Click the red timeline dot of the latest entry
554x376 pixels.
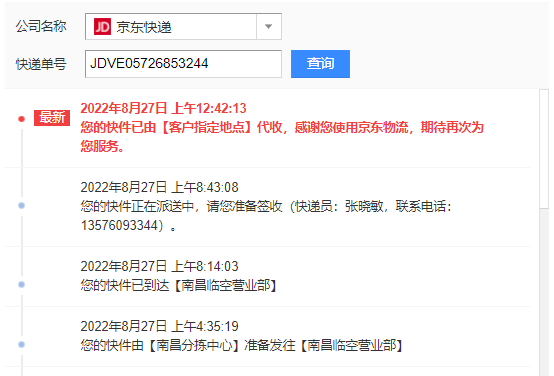[22, 119]
